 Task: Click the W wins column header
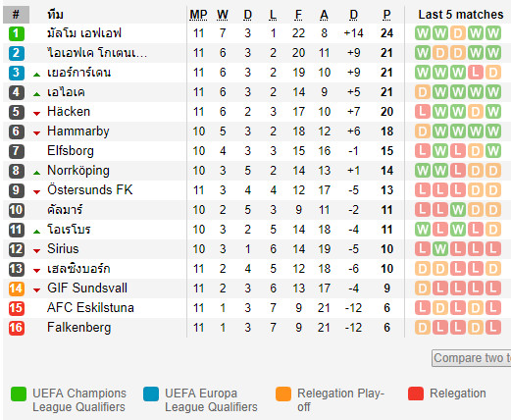(223, 15)
